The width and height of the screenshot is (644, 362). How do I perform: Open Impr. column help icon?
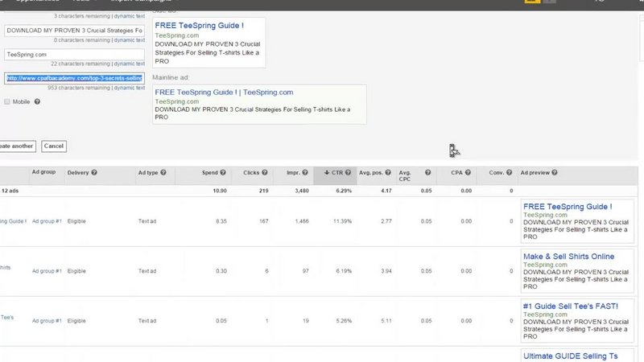305,172
